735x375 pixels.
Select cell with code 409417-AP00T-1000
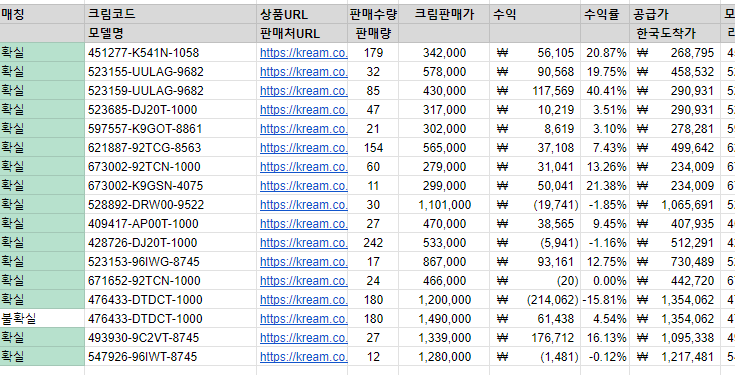pyautogui.click(x=171, y=224)
